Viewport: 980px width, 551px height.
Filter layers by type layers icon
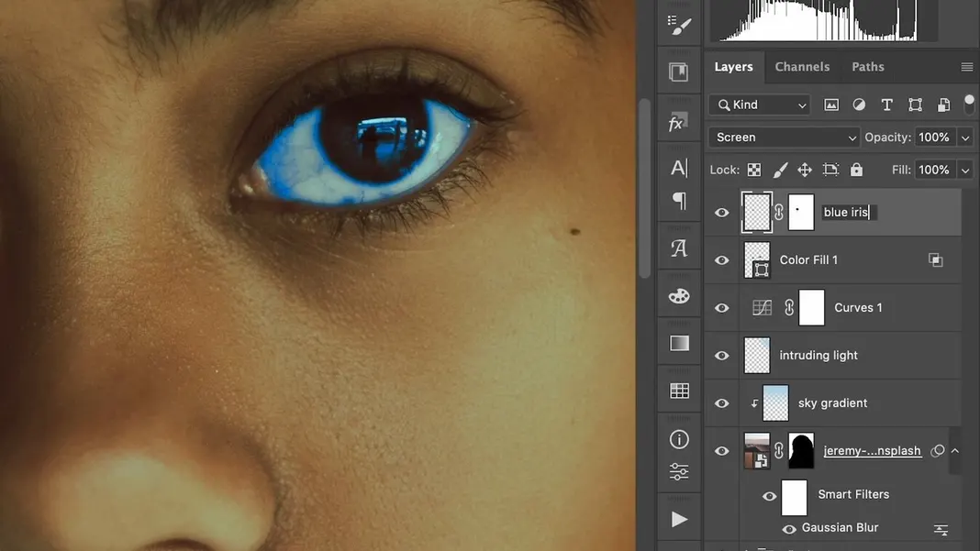click(887, 105)
